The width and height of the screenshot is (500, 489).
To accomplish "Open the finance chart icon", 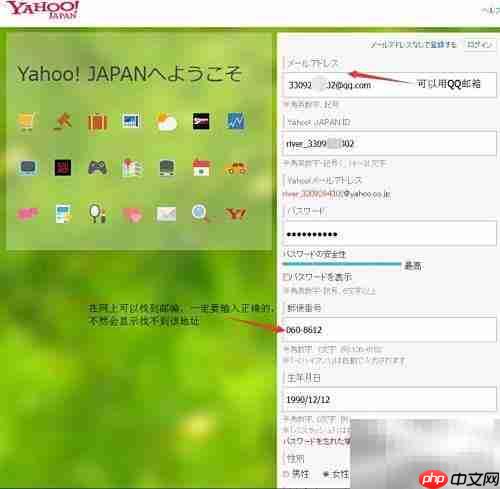I will click(236, 121).
